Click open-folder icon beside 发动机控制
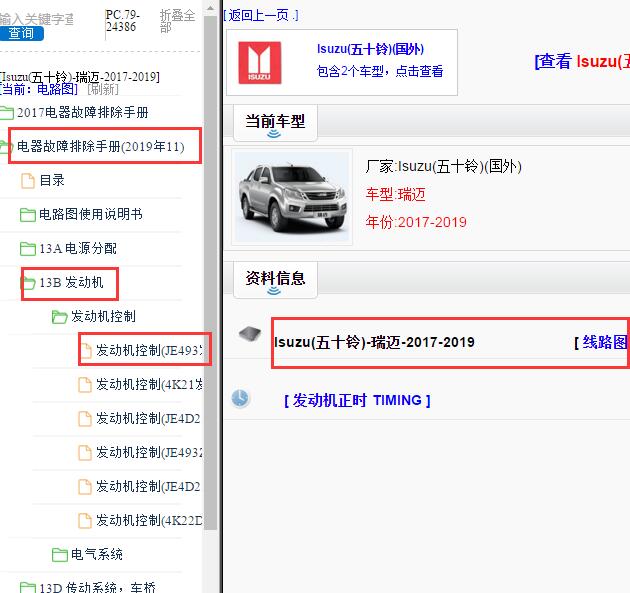The image size is (630, 593). pyautogui.click(x=59, y=317)
